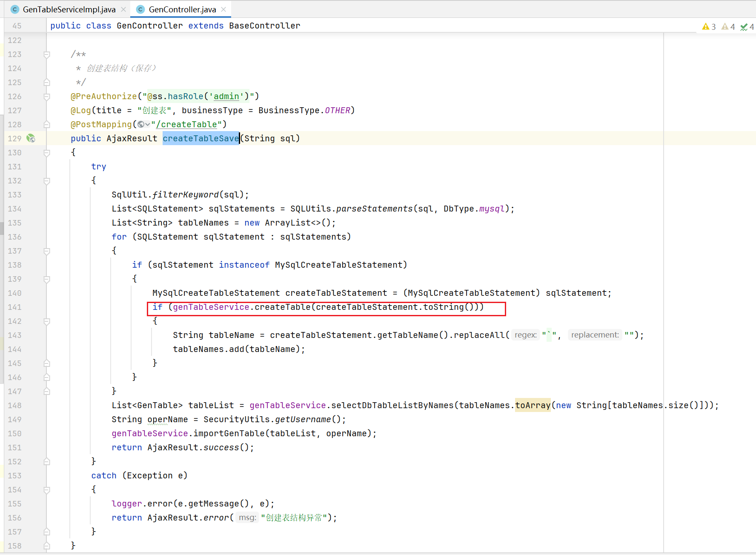Click the fold end marker on line 157
The height and width of the screenshot is (555, 756).
(x=47, y=532)
